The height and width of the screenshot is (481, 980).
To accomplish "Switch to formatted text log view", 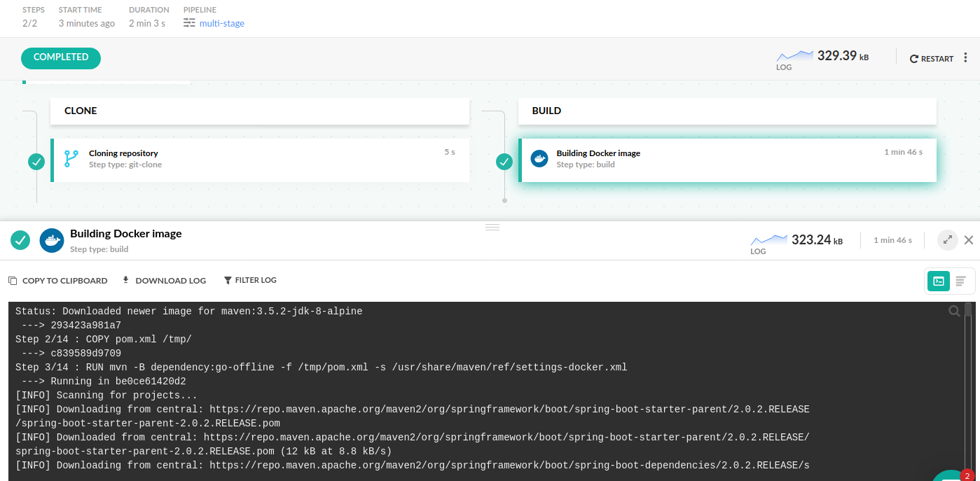I will [x=960, y=281].
